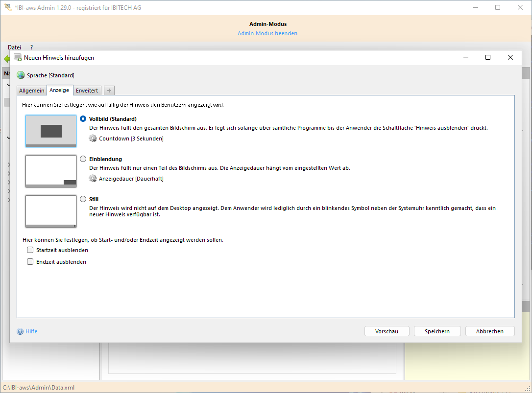Switch to the Erweitert tab

(87, 91)
